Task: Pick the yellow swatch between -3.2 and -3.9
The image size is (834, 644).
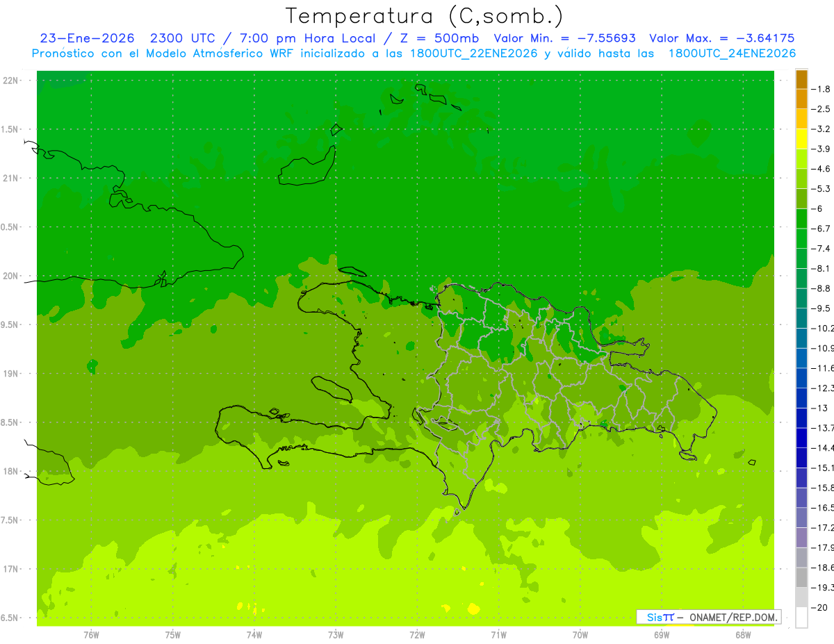Action: pyautogui.click(x=801, y=139)
